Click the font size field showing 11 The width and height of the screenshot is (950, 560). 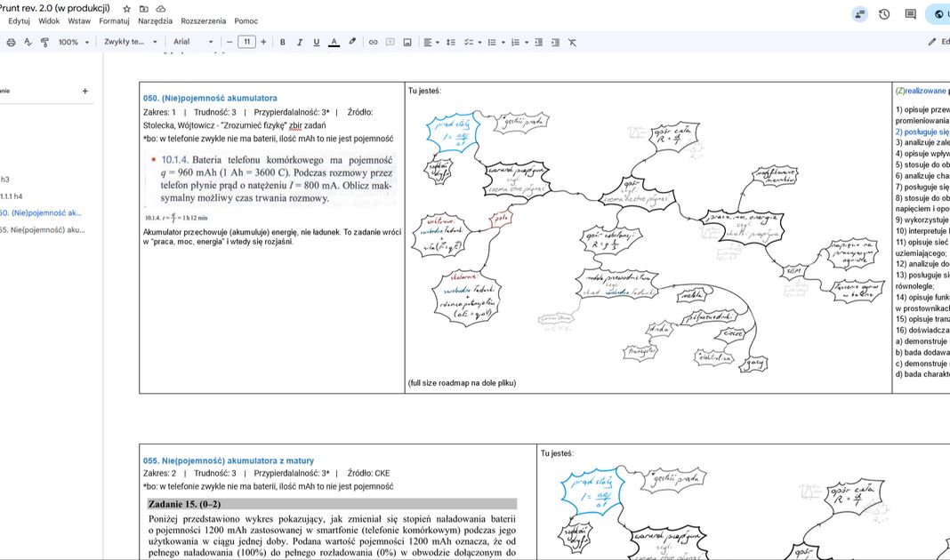coord(246,42)
